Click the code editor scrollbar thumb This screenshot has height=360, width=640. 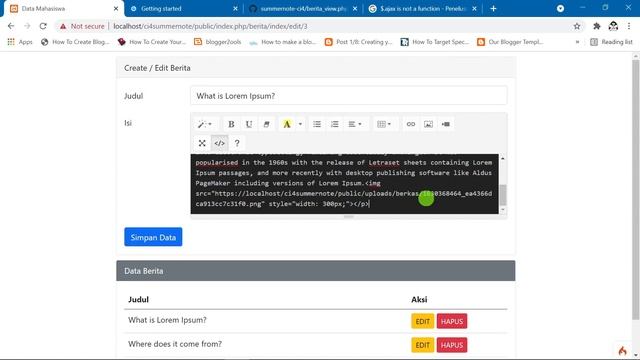pos(503,195)
